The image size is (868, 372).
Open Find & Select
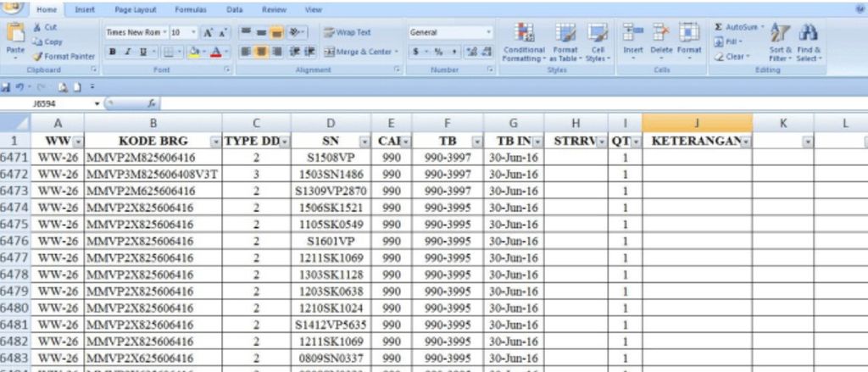810,42
